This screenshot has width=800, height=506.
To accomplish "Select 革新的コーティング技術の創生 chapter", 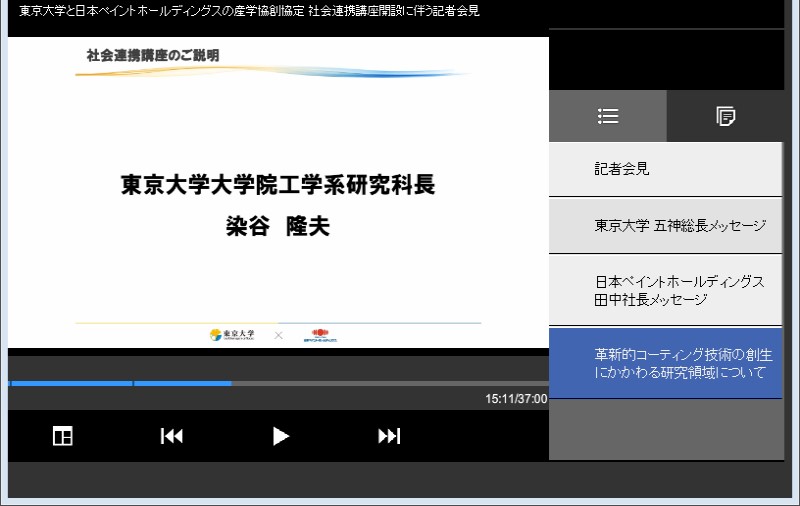I will tap(665, 363).
